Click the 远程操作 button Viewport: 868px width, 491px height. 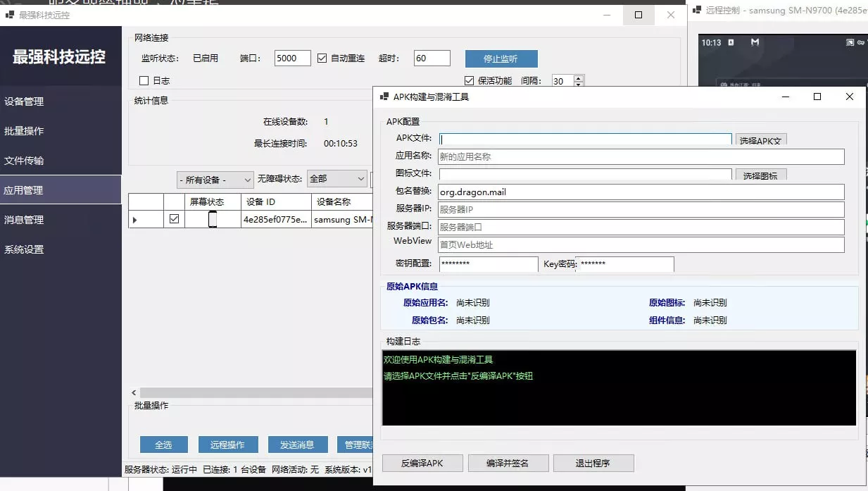coord(227,445)
